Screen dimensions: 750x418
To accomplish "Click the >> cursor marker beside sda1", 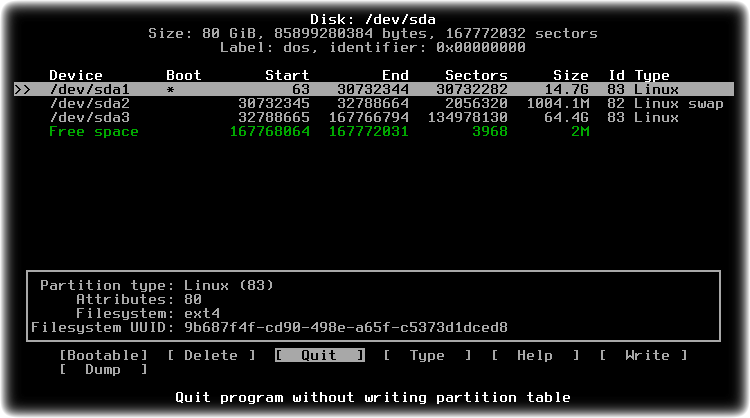I will (x=22, y=89).
